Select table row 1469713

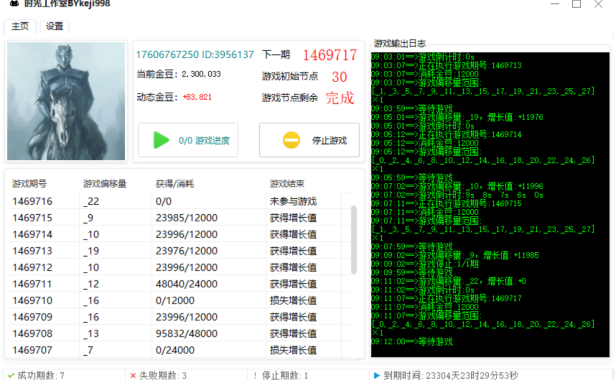[179, 251]
